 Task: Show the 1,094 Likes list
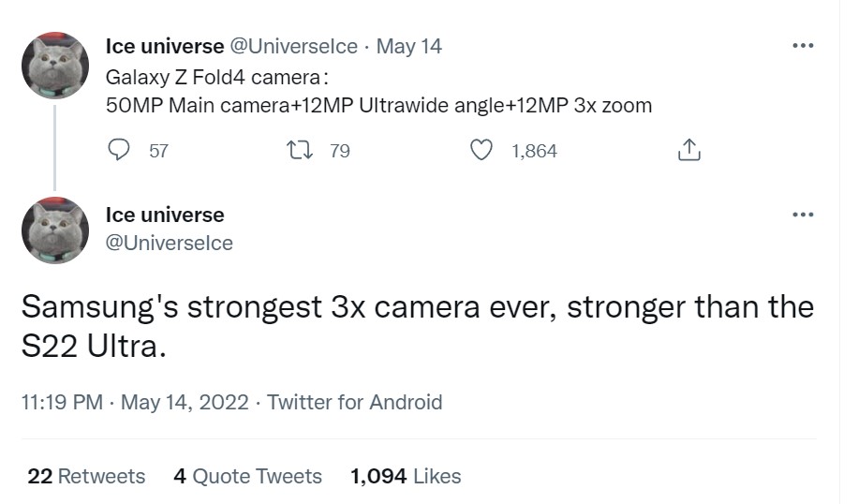click(406, 476)
